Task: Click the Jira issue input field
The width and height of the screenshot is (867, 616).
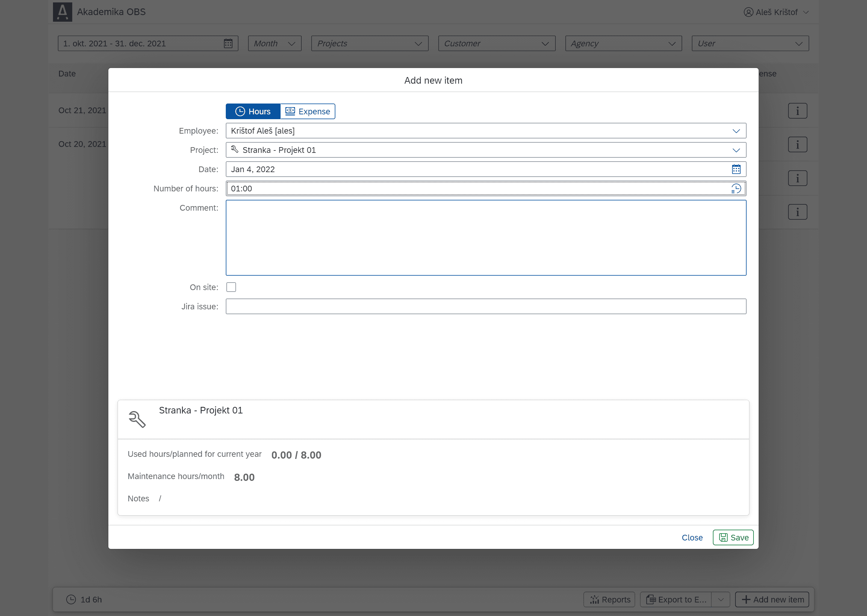Action: (486, 306)
